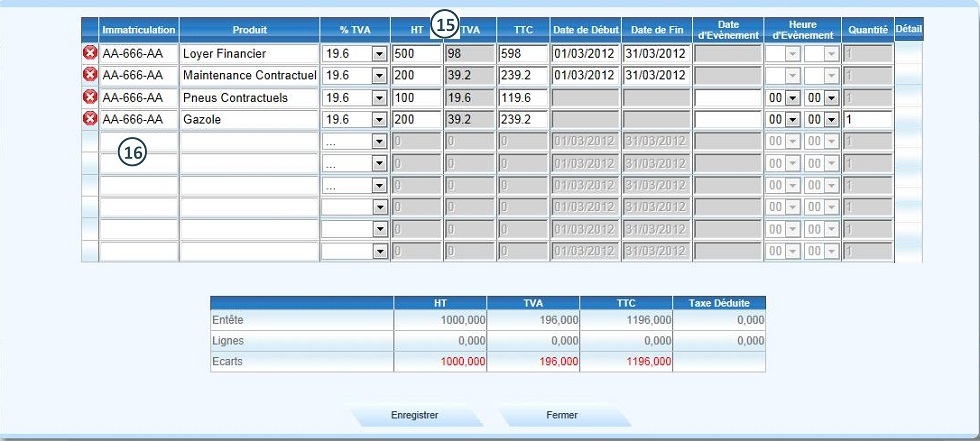
Task: Remove the Maintenance Contractuel line
Action: 90,75
